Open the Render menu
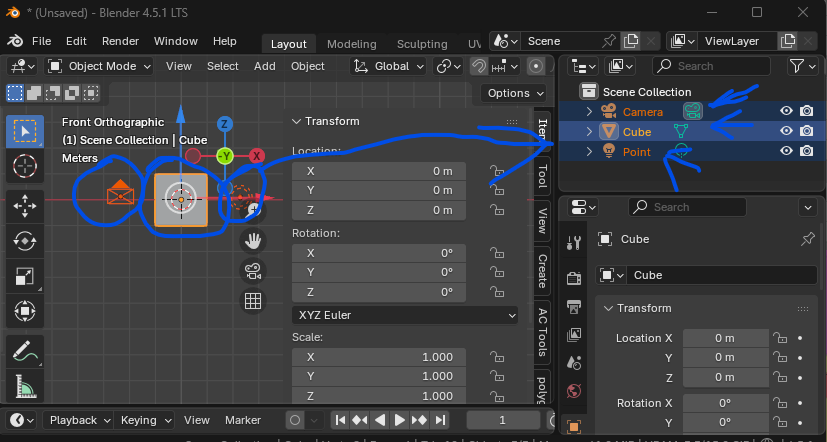 point(120,41)
